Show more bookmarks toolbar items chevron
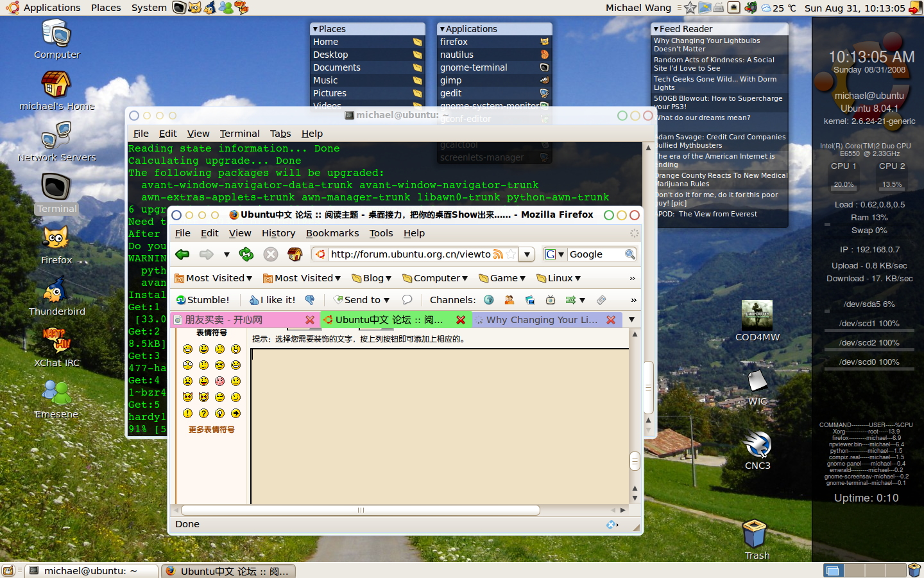Image resolution: width=924 pixels, height=578 pixels. [632, 278]
